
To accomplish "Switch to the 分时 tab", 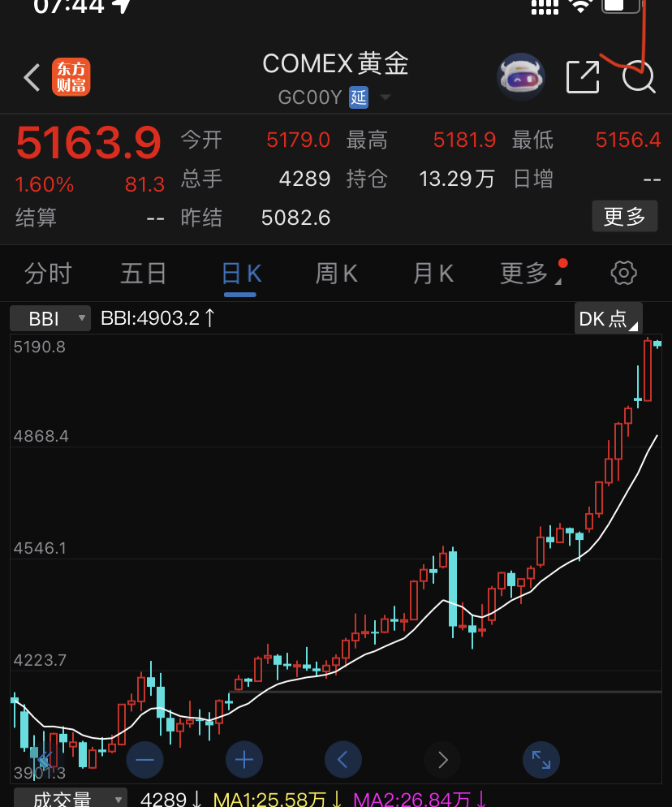I will 48,273.
